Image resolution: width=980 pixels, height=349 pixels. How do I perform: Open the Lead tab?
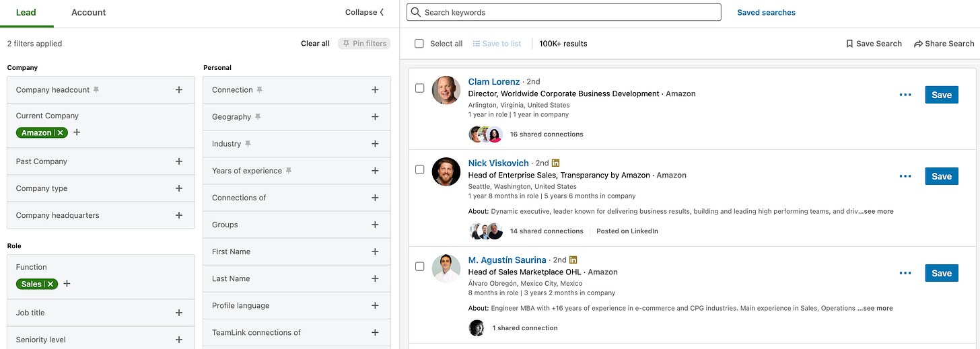click(26, 12)
